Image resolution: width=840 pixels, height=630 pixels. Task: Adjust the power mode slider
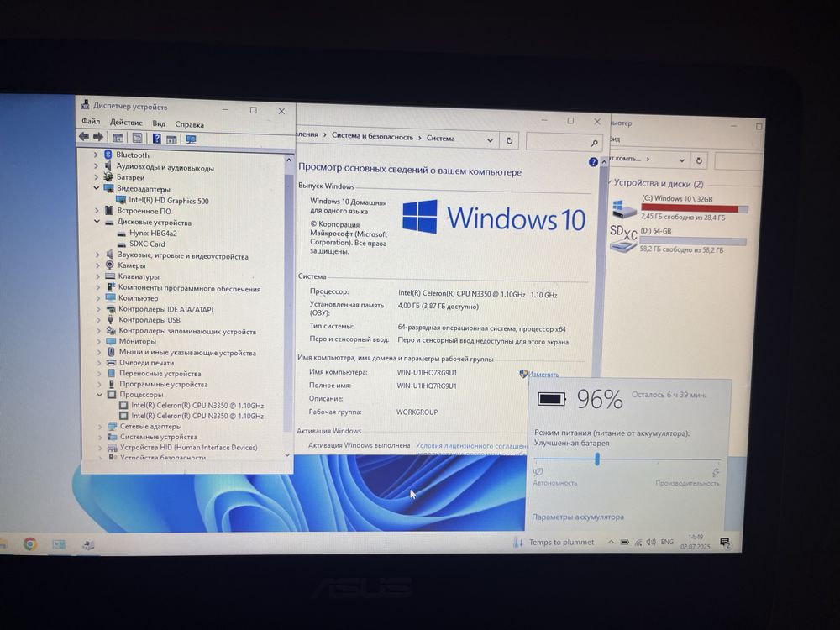[x=596, y=459]
